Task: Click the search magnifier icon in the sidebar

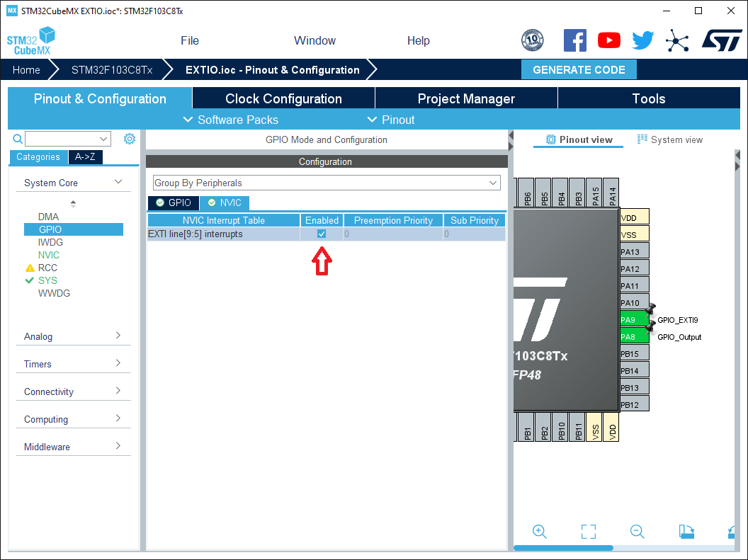Action: tap(18, 139)
